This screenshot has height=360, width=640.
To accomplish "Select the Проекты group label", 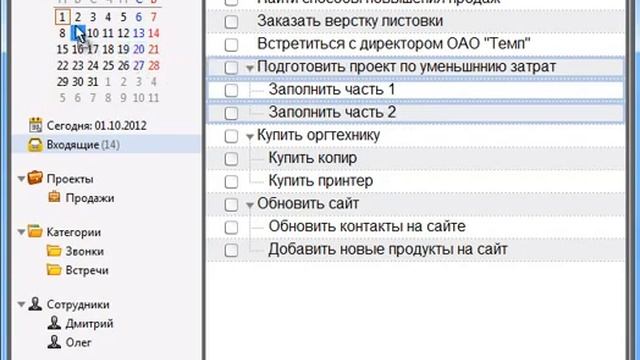I will point(70,179).
